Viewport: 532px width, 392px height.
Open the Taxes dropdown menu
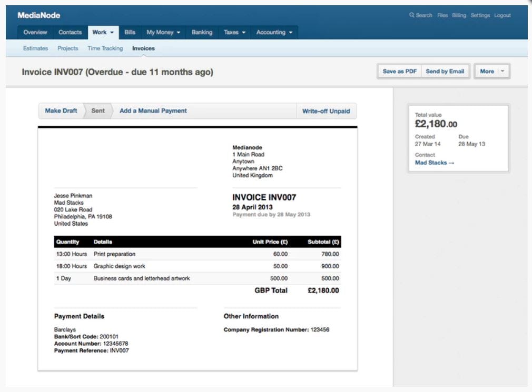(x=234, y=32)
